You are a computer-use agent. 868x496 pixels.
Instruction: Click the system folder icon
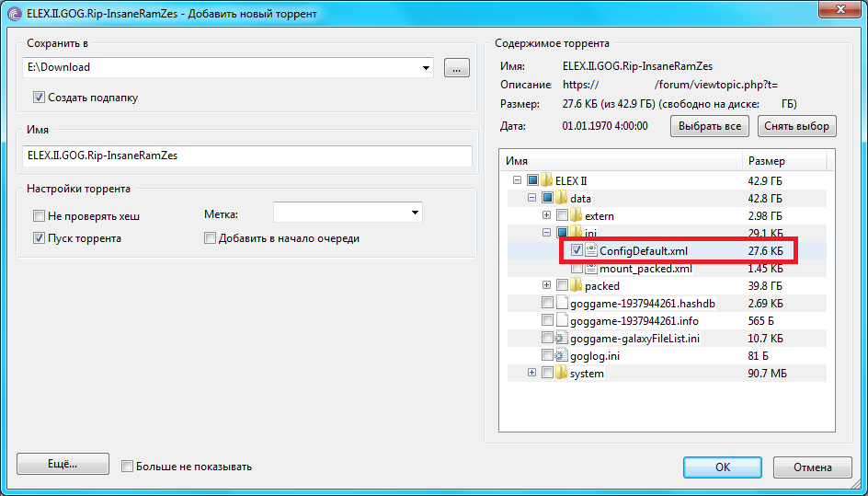pos(562,373)
